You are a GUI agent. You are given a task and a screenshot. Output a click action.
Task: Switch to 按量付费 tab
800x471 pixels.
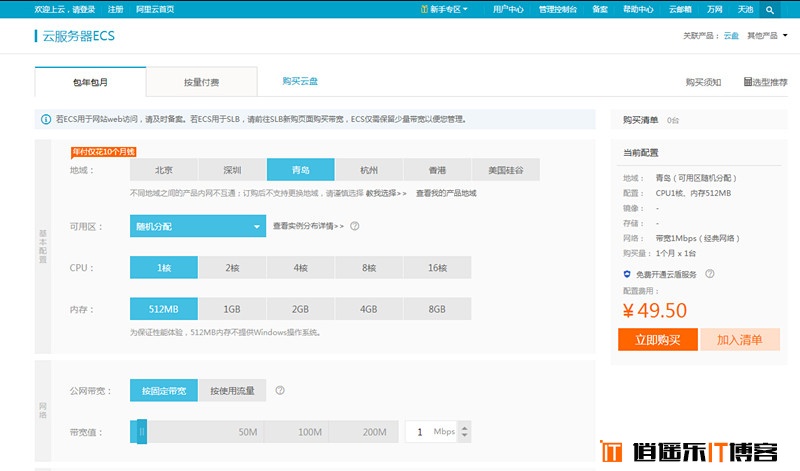pos(202,82)
